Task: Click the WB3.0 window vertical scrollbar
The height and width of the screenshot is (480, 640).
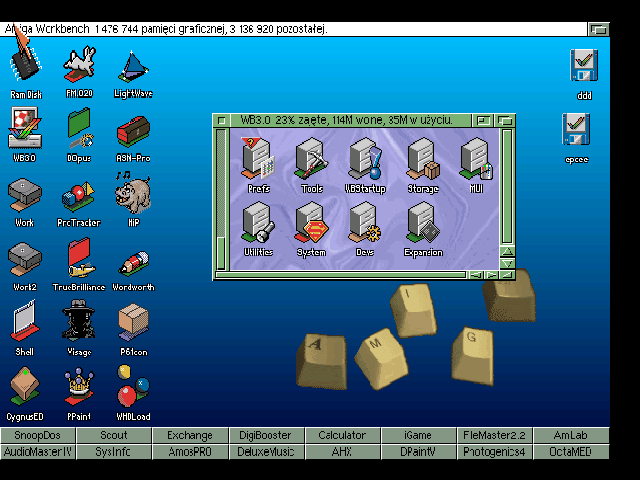Action: click(507, 187)
